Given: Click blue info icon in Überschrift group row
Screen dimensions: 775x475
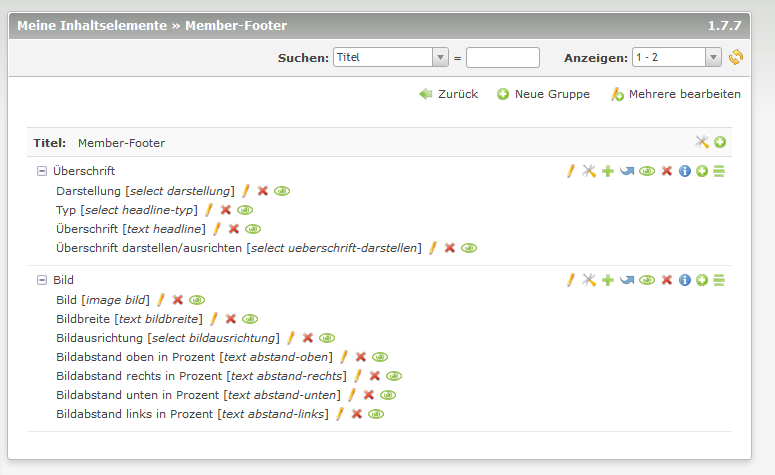Looking at the screenshot, I should 685,171.
